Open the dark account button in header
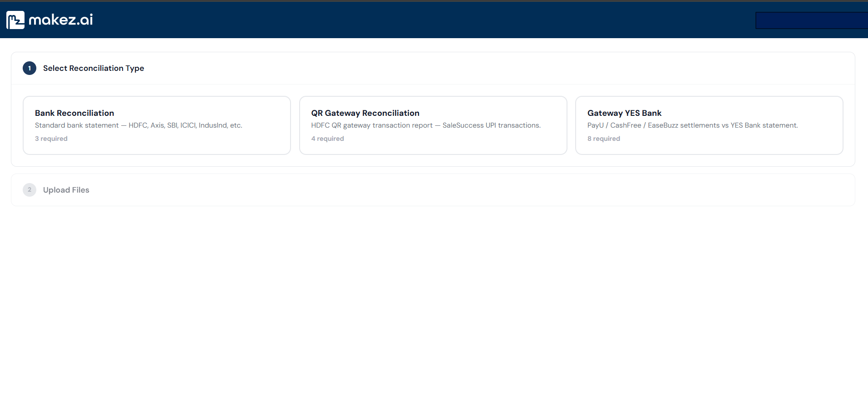Image resolution: width=868 pixels, height=412 pixels. tap(812, 20)
